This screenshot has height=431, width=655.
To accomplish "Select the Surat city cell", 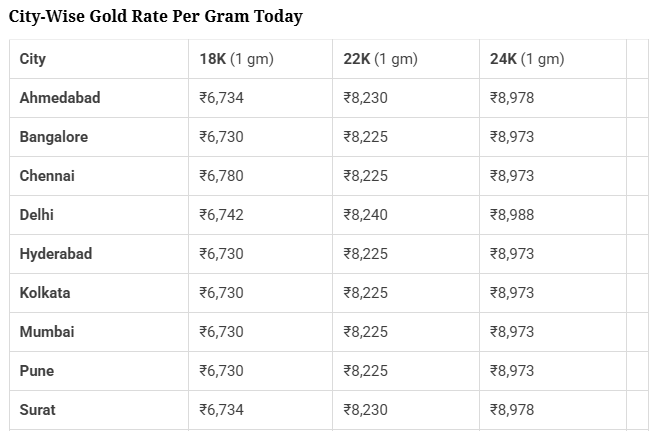I will click(38, 410).
